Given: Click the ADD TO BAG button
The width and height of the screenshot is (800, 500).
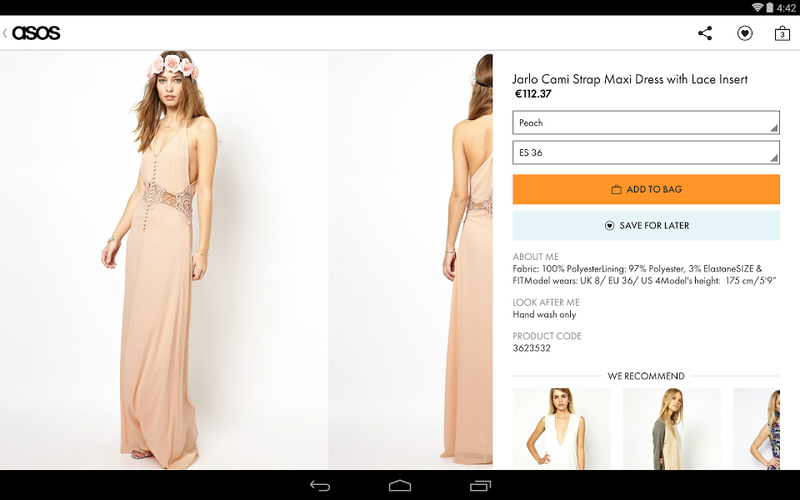Looking at the screenshot, I should click(x=646, y=189).
